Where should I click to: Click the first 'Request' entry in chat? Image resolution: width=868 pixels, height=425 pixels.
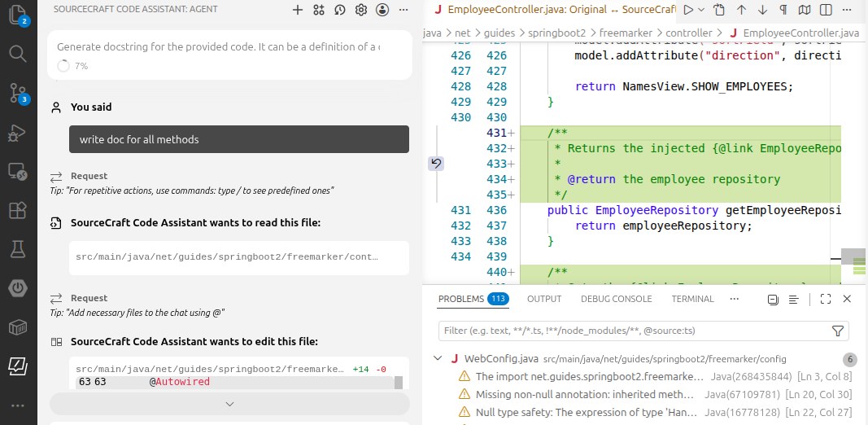click(x=89, y=176)
